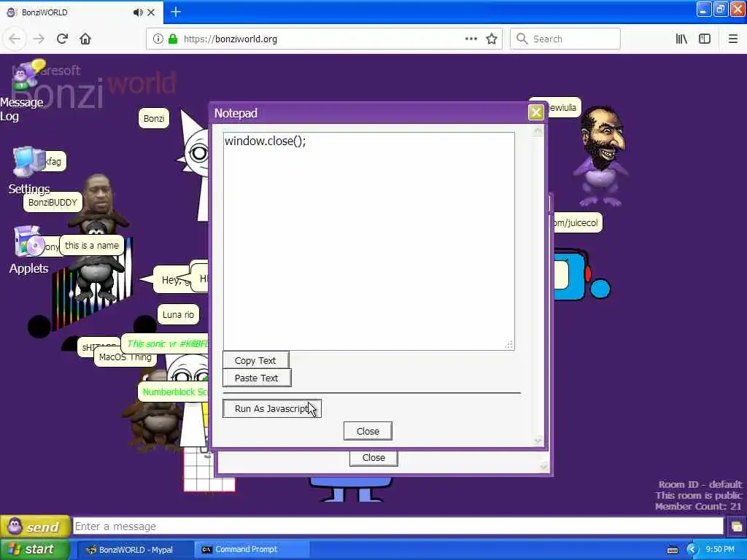This screenshot has height=560, width=747.
Task: Click the 9:50 PM clock
Action: point(720,550)
